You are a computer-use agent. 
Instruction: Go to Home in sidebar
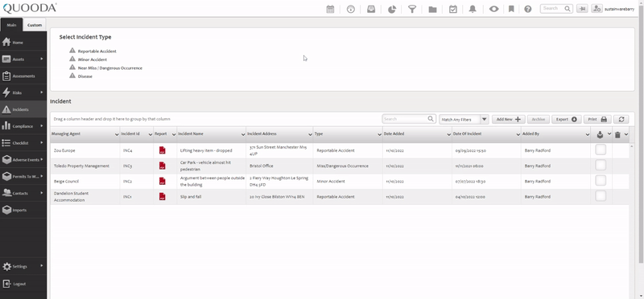(23, 43)
